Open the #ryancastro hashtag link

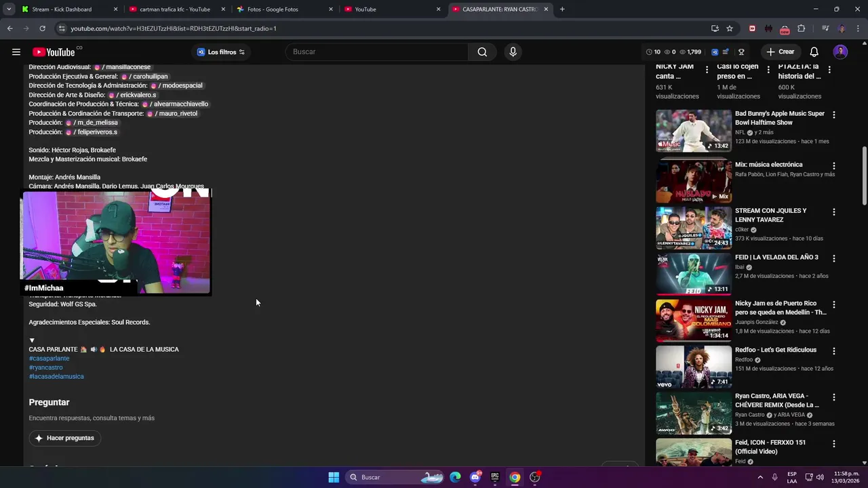(x=45, y=367)
